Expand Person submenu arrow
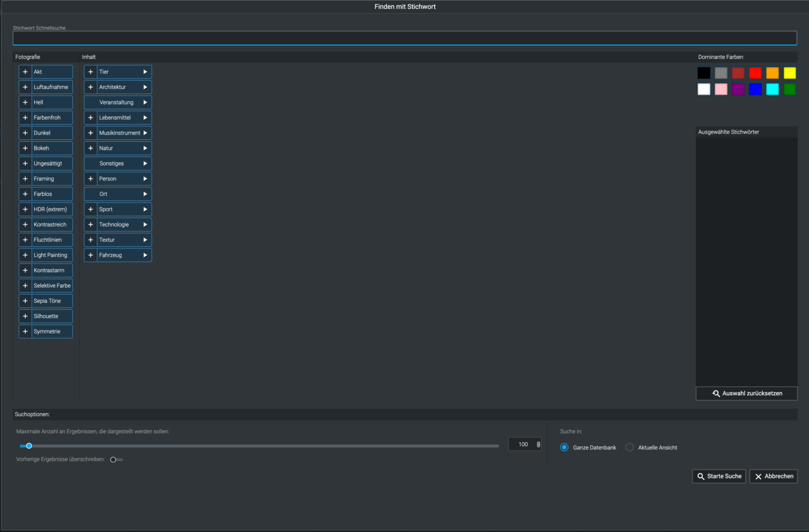The image size is (809, 532). click(145, 179)
